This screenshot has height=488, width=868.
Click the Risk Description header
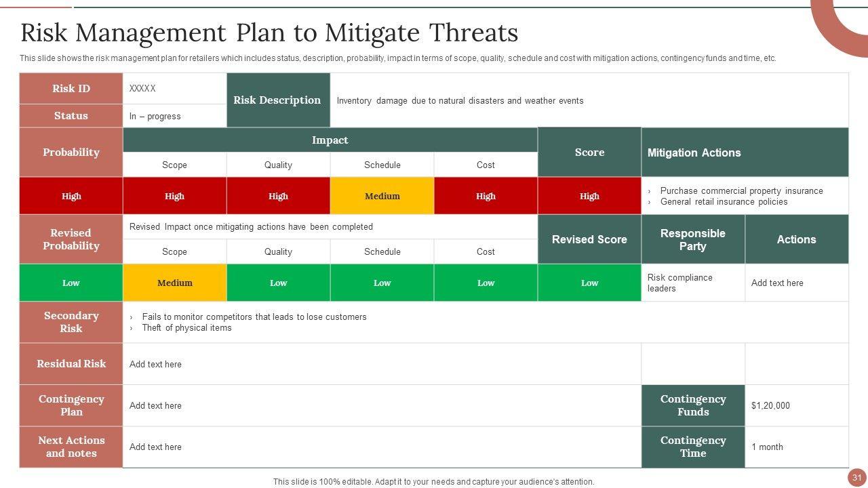pos(278,100)
